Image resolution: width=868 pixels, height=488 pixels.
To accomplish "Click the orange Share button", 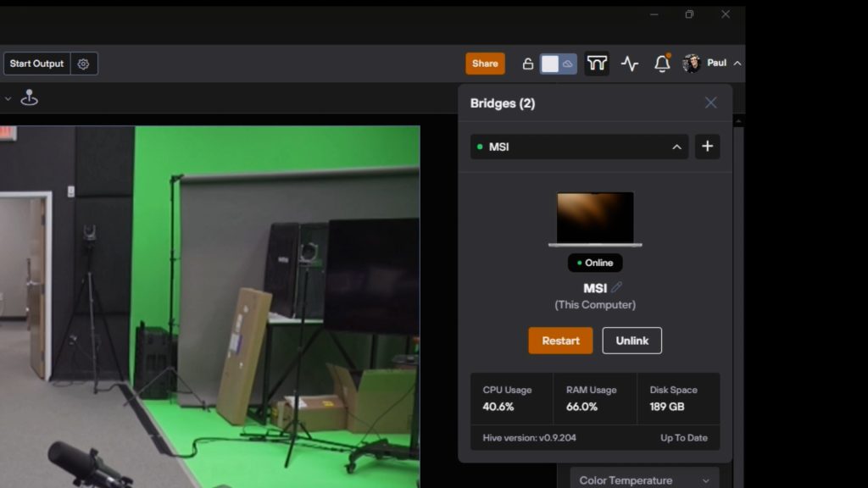I will pos(485,64).
